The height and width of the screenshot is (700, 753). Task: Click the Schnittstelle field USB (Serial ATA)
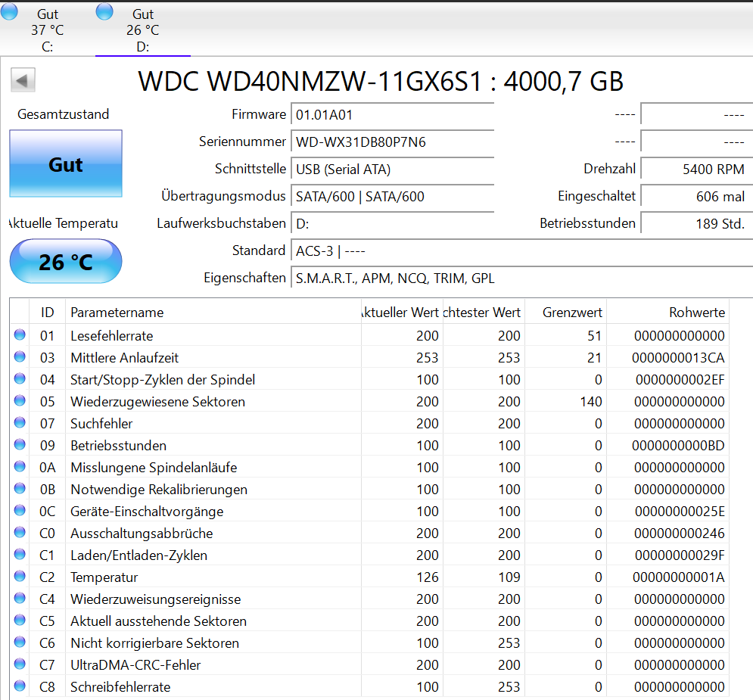[x=392, y=170]
